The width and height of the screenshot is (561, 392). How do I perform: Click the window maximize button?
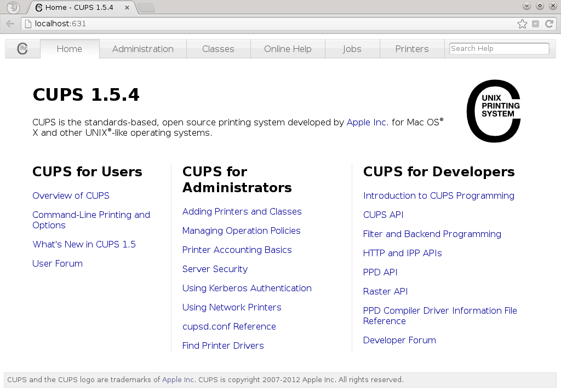coord(540,5)
